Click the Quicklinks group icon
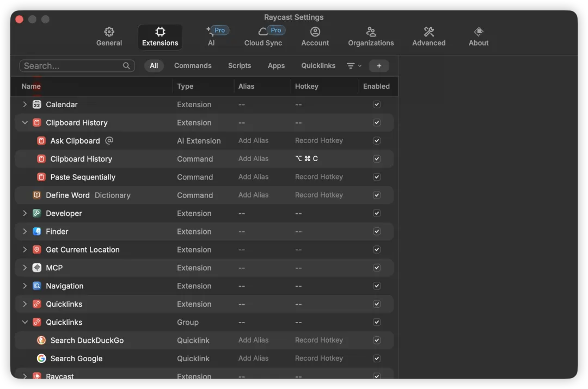588x389 pixels. [37, 322]
